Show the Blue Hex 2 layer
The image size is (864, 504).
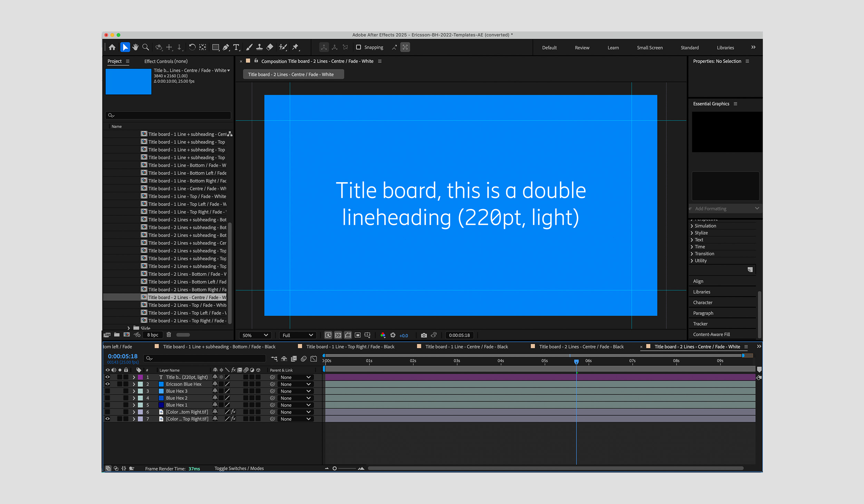click(108, 398)
